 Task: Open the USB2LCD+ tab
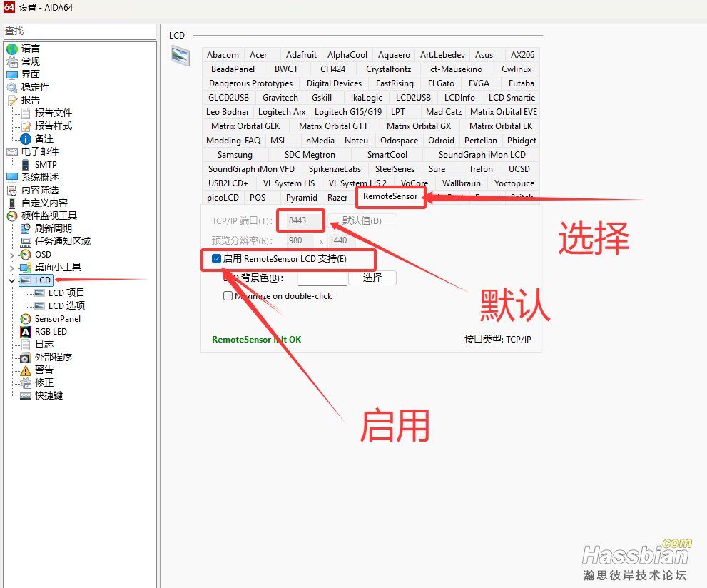coord(228,183)
